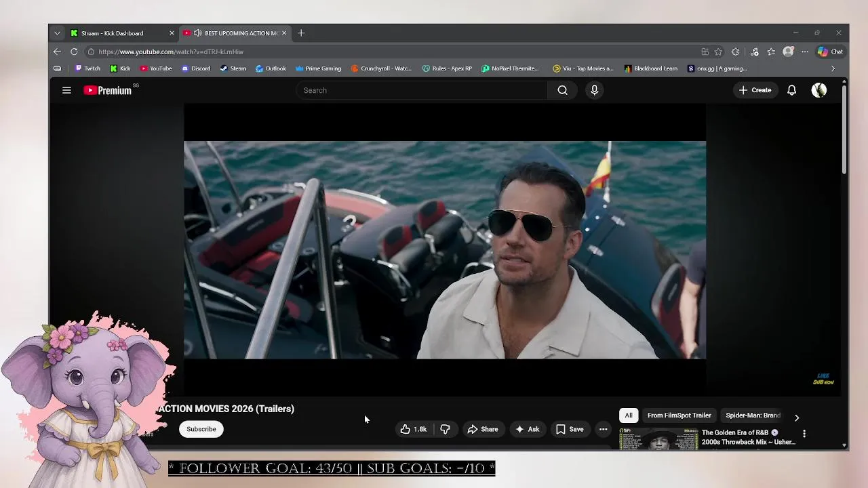Open the workspaces icon on bookmarks bar
Image resolution: width=868 pixels, height=488 pixels.
(57, 68)
